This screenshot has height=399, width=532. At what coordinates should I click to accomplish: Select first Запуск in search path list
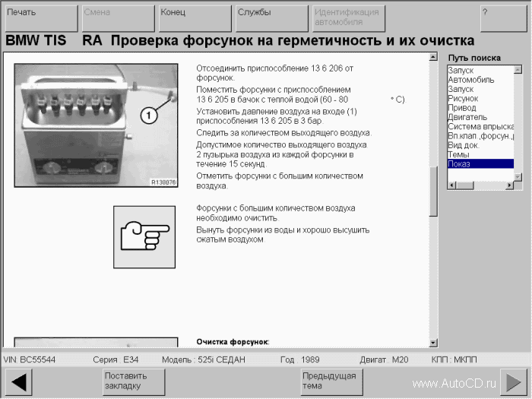461,71
